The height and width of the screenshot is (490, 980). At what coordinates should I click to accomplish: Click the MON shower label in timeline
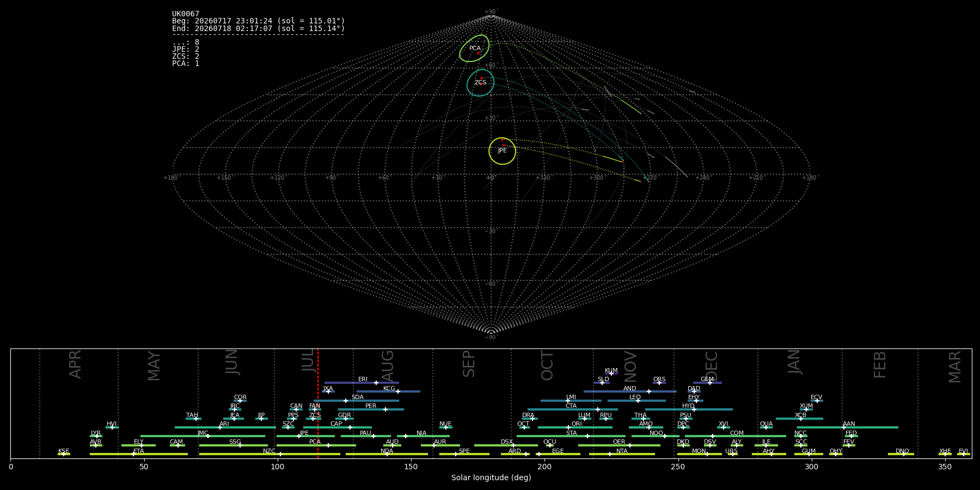(x=699, y=451)
